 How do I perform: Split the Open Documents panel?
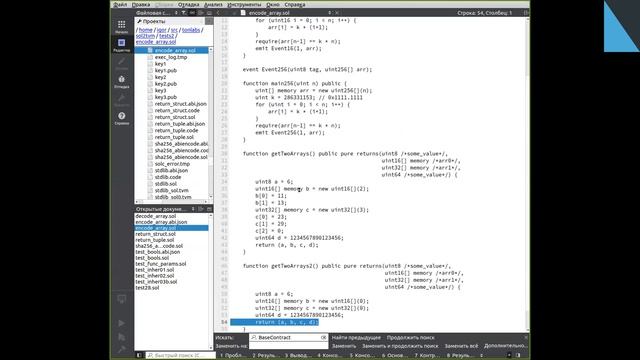pos(201,209)
